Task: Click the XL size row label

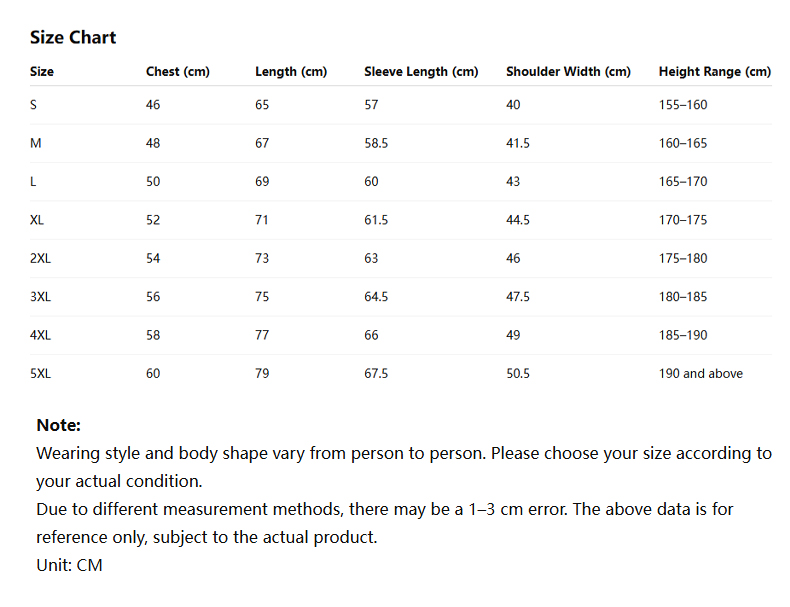Action: coord(37,220)
